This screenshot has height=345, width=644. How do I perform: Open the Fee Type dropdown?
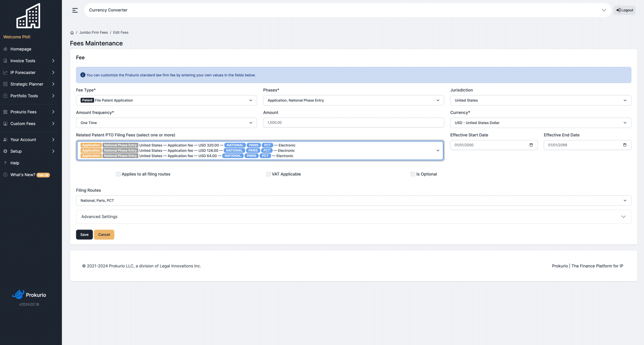(166, 100)
